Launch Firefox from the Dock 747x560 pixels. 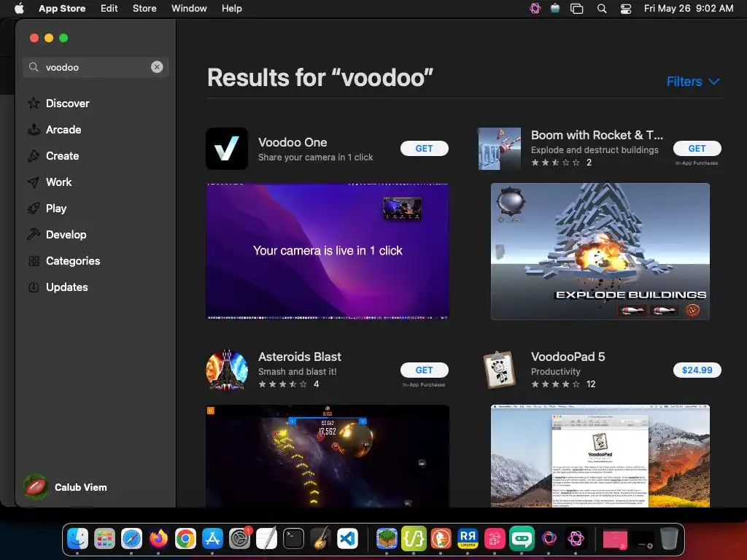pos(158,539)
